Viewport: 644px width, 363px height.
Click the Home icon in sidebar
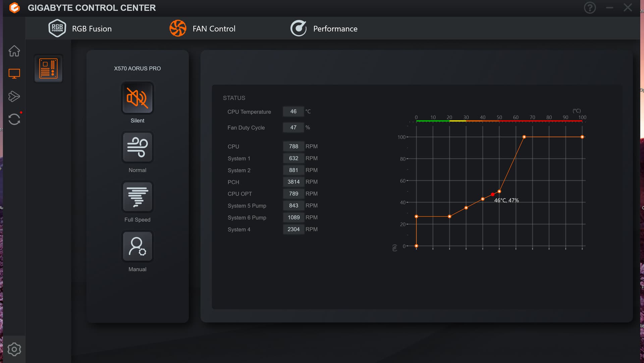[14, 51]
